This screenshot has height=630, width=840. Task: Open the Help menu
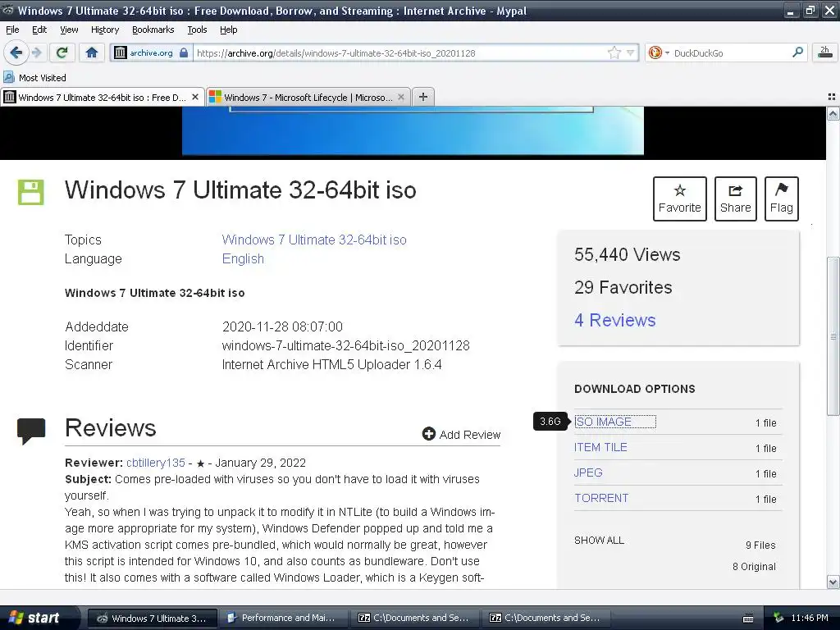(229, 30)
